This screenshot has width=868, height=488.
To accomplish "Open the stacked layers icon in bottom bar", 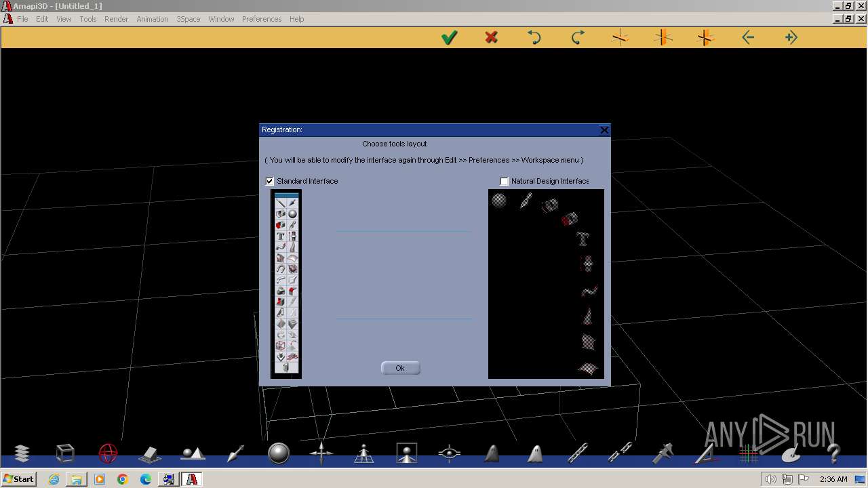I will pyautogui.click(x=22, y=453).
